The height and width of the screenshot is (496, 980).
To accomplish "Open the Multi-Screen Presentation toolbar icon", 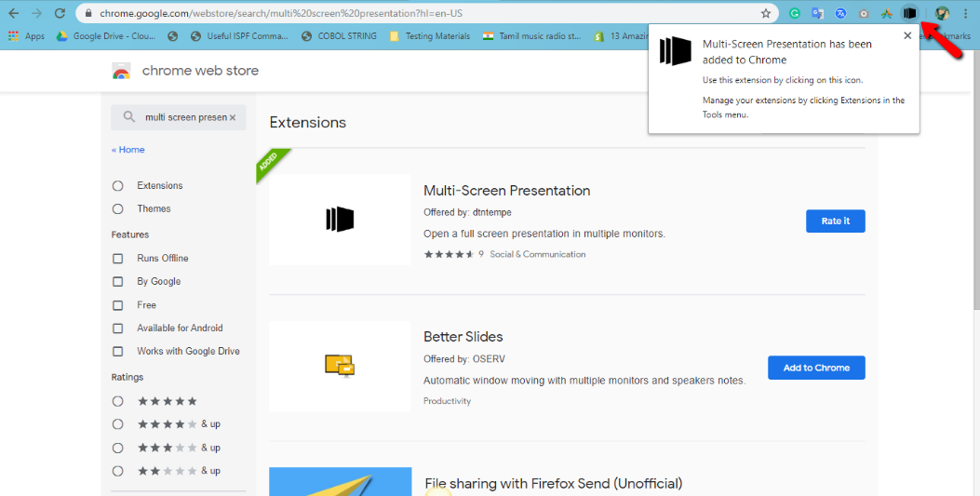I will pos(909,13).
